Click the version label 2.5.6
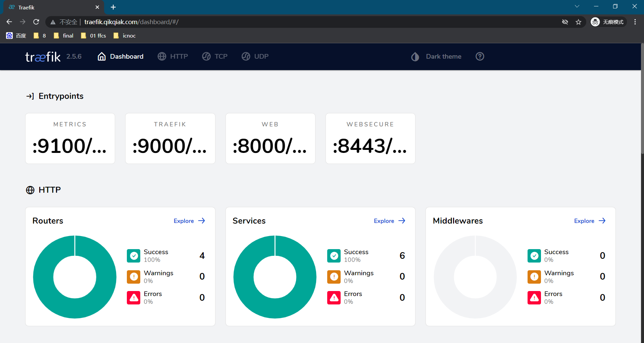Image resolution: width=644 pixels, height=343 pixels. coord(74,56)
